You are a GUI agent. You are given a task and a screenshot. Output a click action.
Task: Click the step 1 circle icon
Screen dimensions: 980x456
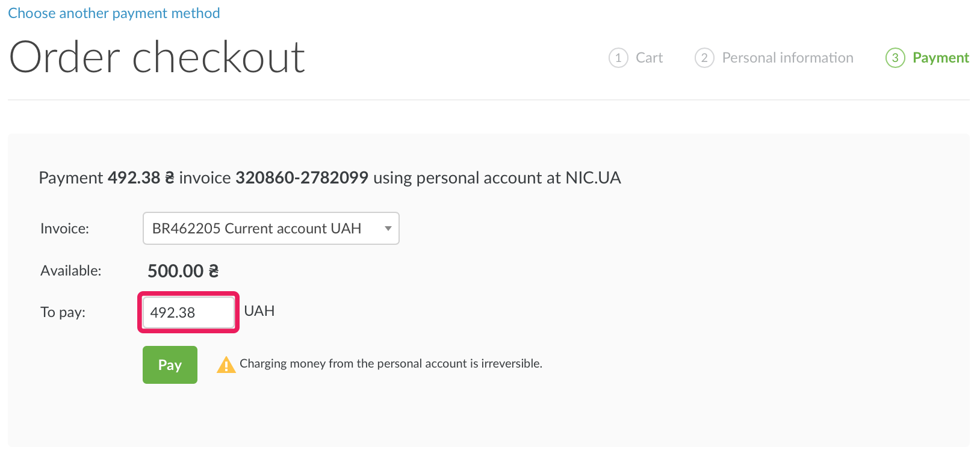click(618, 58)
